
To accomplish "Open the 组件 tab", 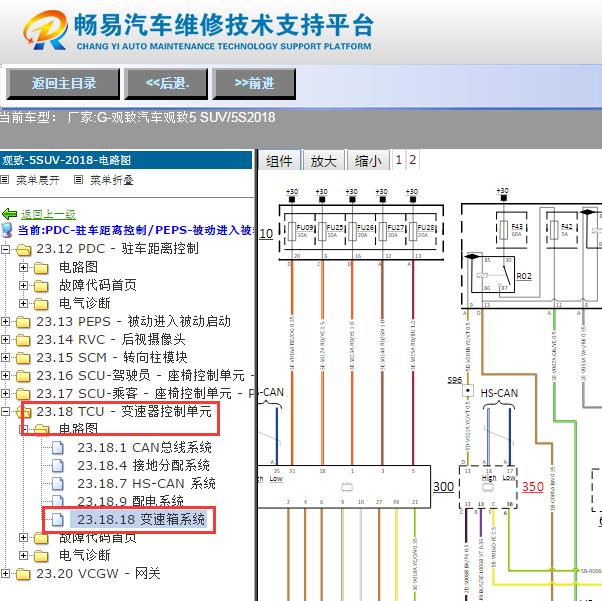I will point(279,161).
